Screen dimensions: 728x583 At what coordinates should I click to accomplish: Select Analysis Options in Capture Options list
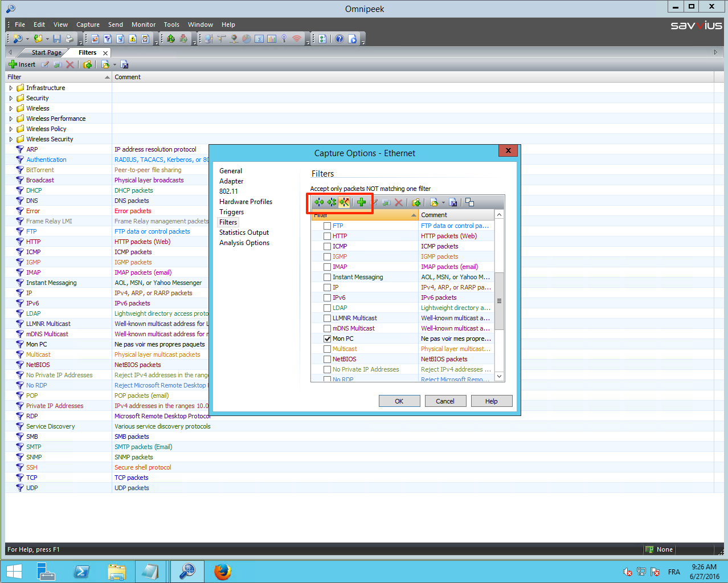coord(244,243)
